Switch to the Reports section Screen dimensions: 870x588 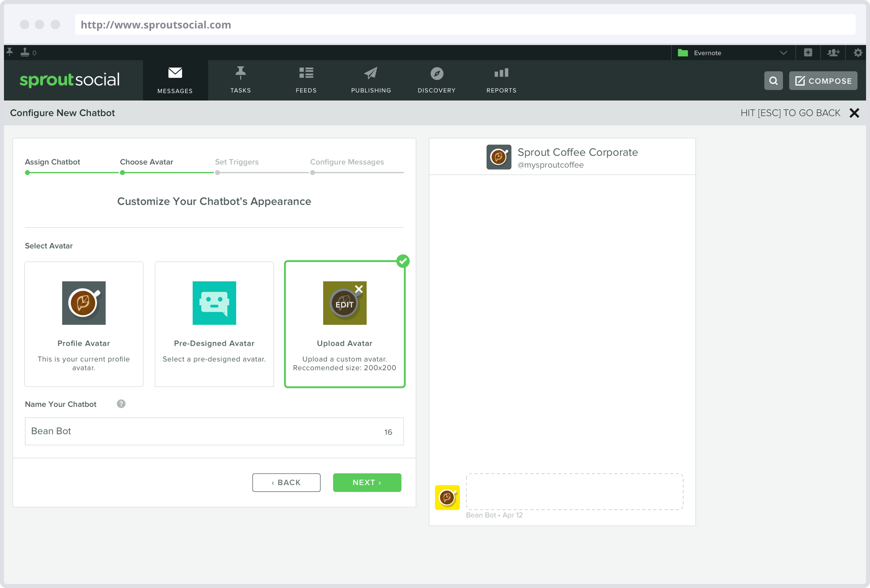tap(501, 80)
